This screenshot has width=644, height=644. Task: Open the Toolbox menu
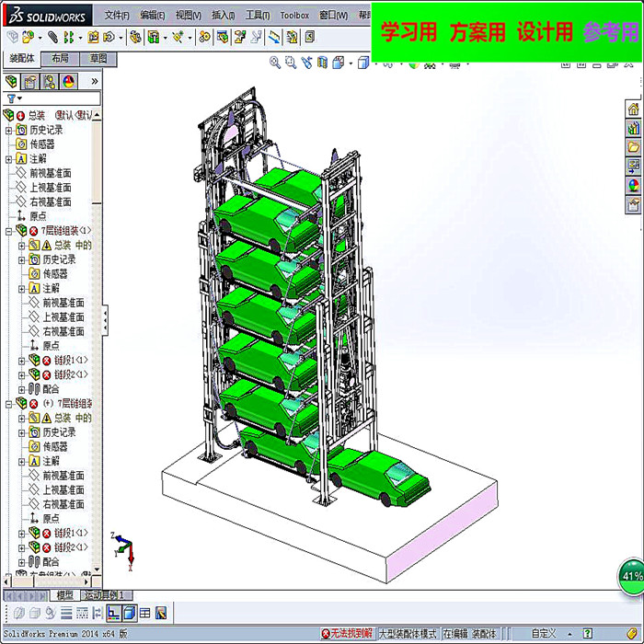click(294, 16)
